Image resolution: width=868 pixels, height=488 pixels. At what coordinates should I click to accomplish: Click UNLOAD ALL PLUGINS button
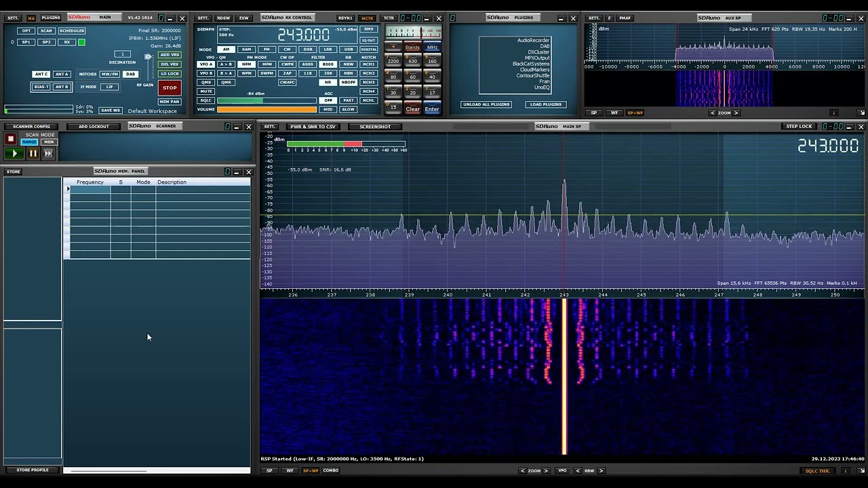[x=486, y=104]
